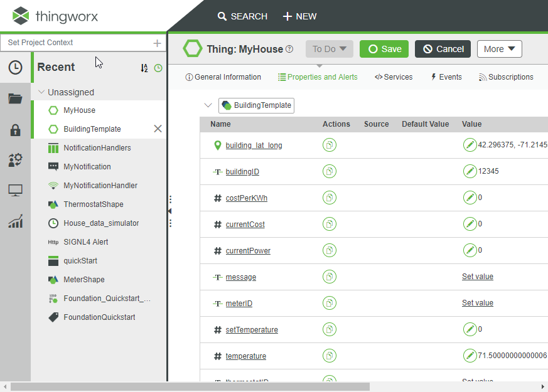This screenshot has height=392, width=548.
Task: Edit the currentPower value pencil
Action: coord(470,250)
